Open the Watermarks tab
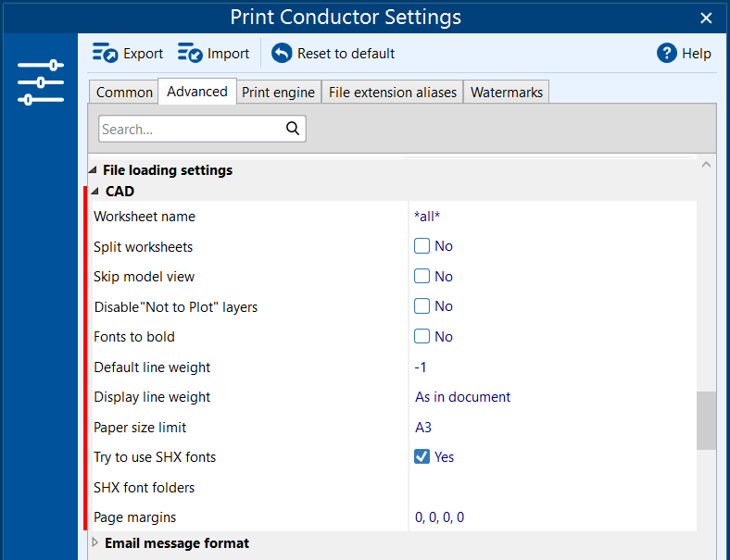730x560 pixels. (x=506, y=92)
